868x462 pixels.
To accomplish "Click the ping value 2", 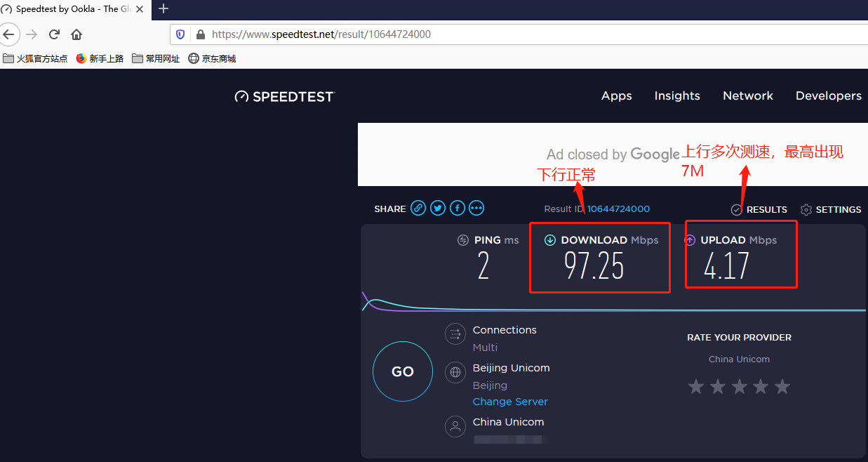I will pos(483,266).
